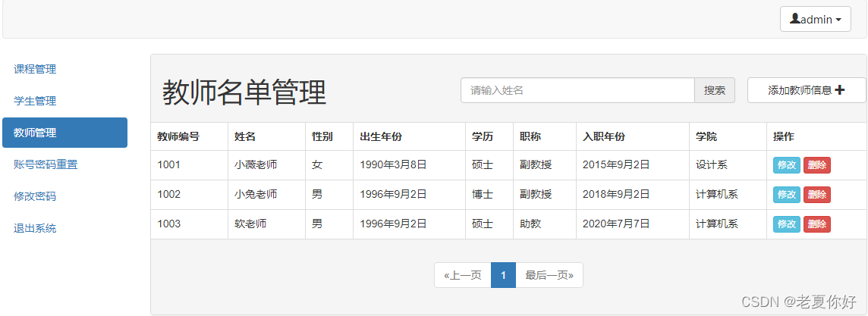Select page 1 in pagination
This screenshot has width=868, height=316.
pos(503,275)
